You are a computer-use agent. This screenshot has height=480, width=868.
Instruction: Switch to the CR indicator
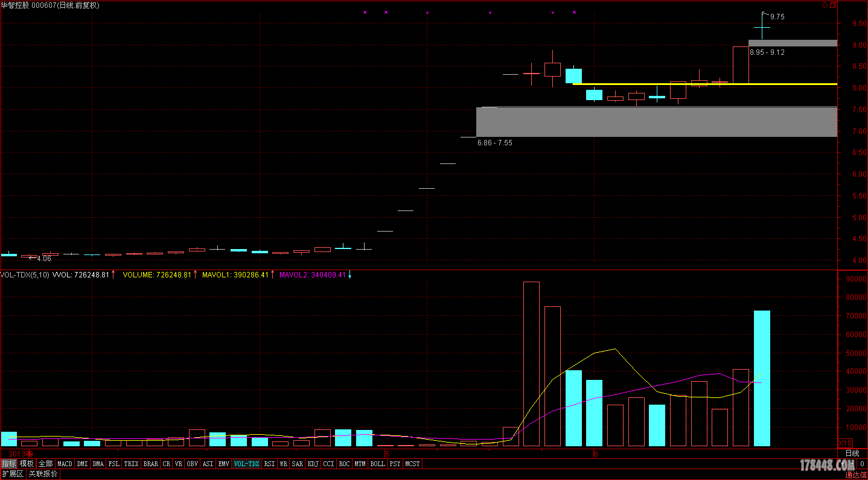[166, 464]
